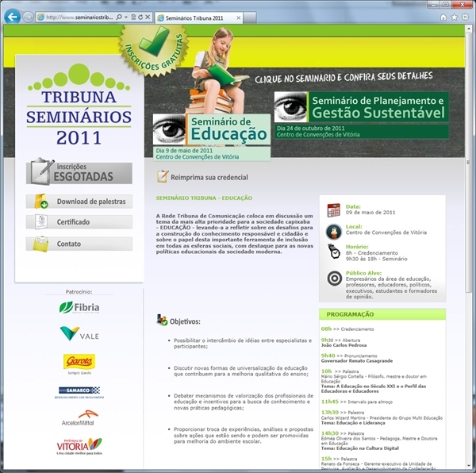Click the browser Back arrow button
The image size is (476, 473).
[12, 17]
